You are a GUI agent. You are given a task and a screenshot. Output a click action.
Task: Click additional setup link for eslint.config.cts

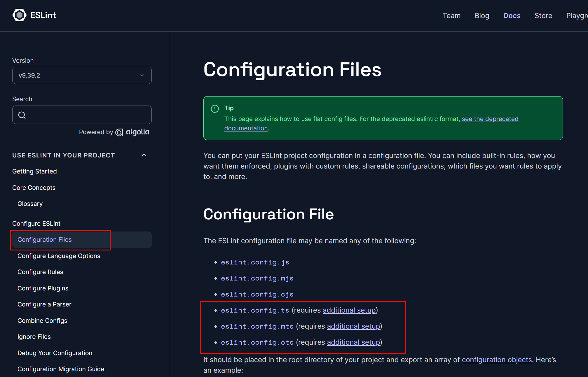pos(353,342)
